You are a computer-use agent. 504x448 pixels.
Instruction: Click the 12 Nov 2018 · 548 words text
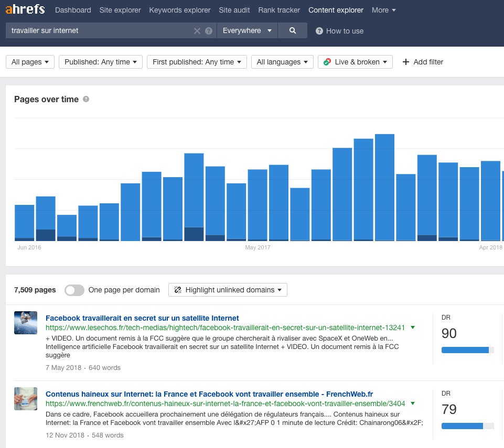[x=84, y=435]
